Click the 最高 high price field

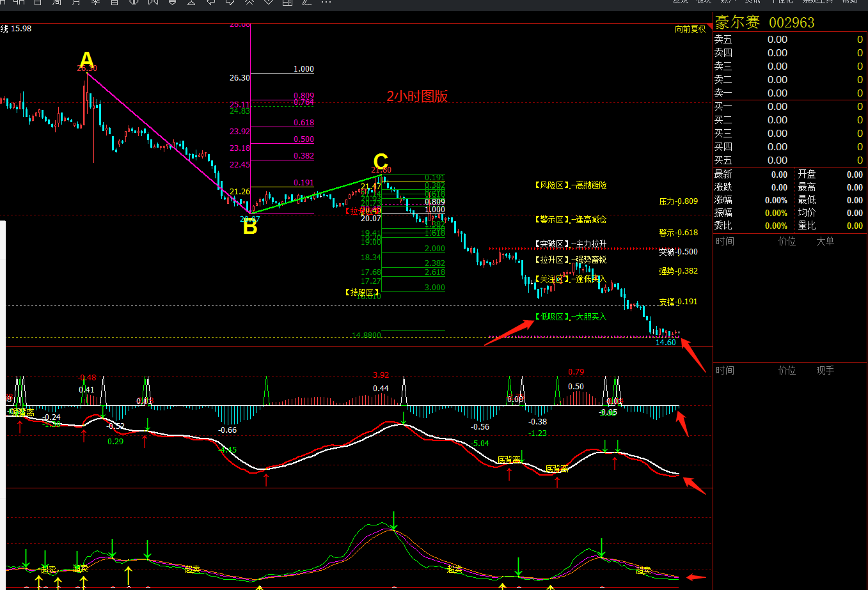(830, 187)
